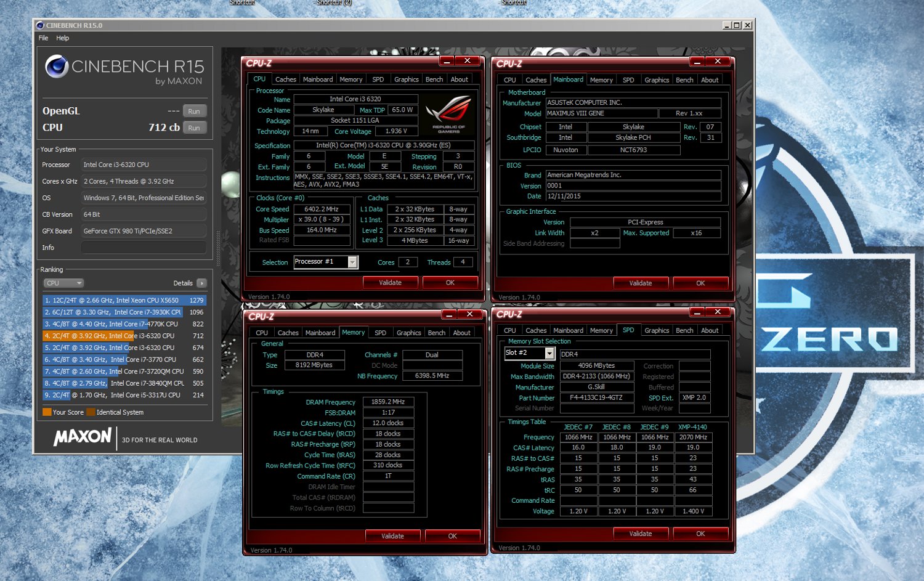The width and height of the screenshot is (924, 581).
Task: Open Bench tab in top-left CPU-Z window
Action: [434, 79]
